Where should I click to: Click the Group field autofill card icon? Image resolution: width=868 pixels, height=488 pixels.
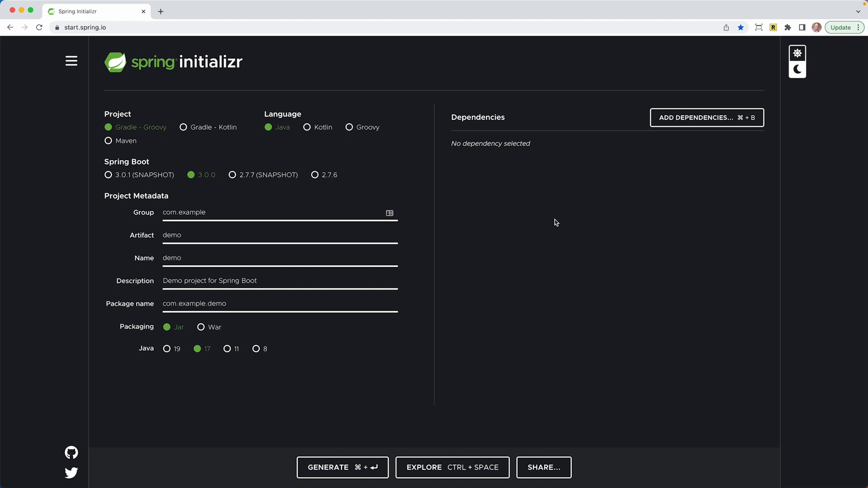click(389, 213)
